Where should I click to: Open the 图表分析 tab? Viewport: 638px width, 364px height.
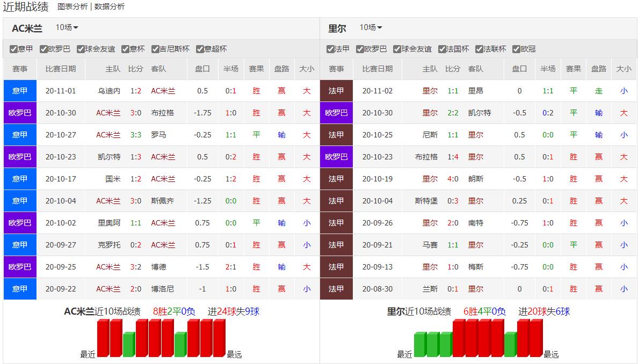pyautogui.click(x=73, y=6)
